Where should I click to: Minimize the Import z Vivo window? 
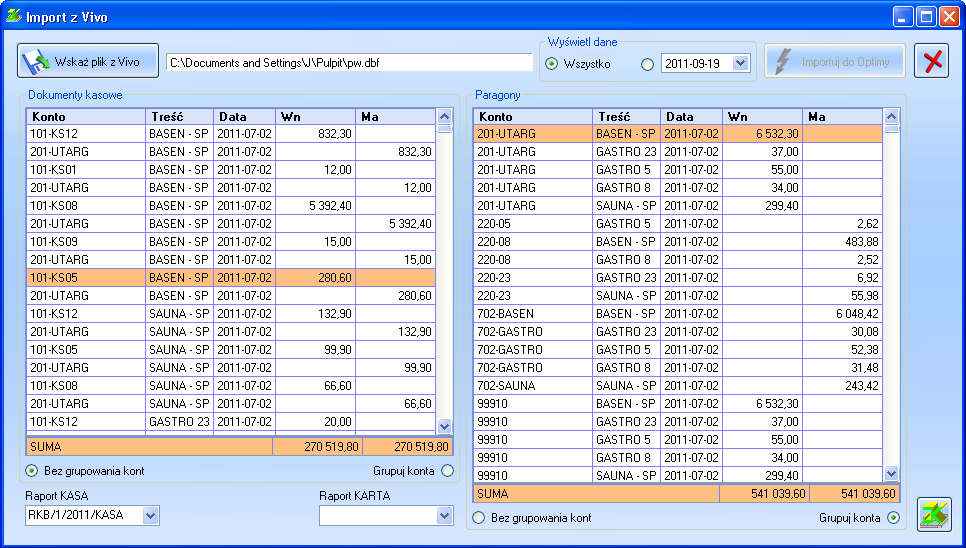[904, 17]
